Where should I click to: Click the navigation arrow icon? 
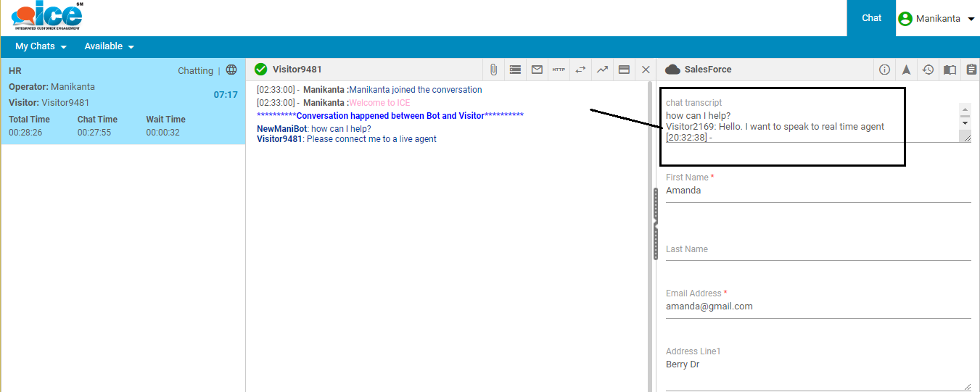906,70
